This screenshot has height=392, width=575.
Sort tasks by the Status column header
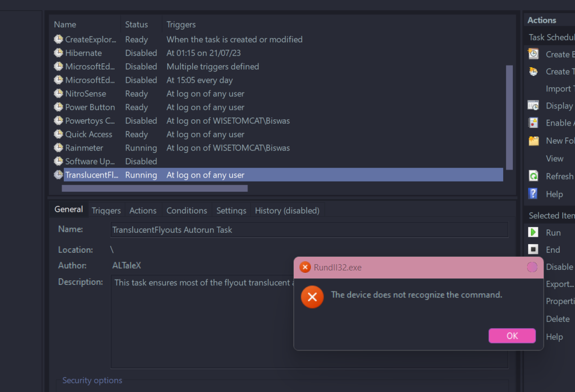(137, 24)
